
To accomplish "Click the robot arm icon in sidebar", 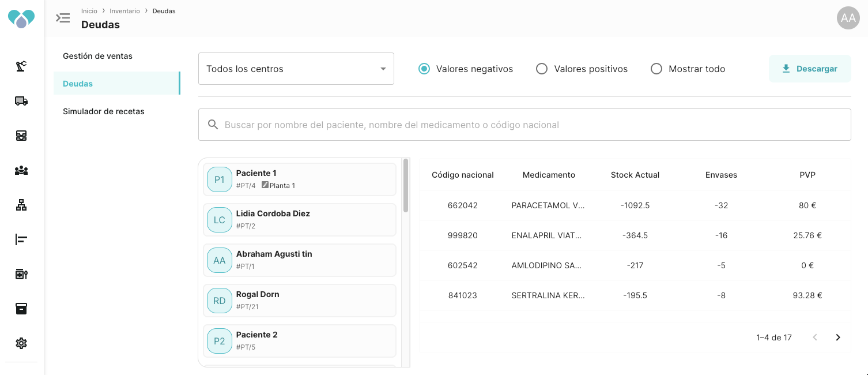I will click(x=21, y=66).
